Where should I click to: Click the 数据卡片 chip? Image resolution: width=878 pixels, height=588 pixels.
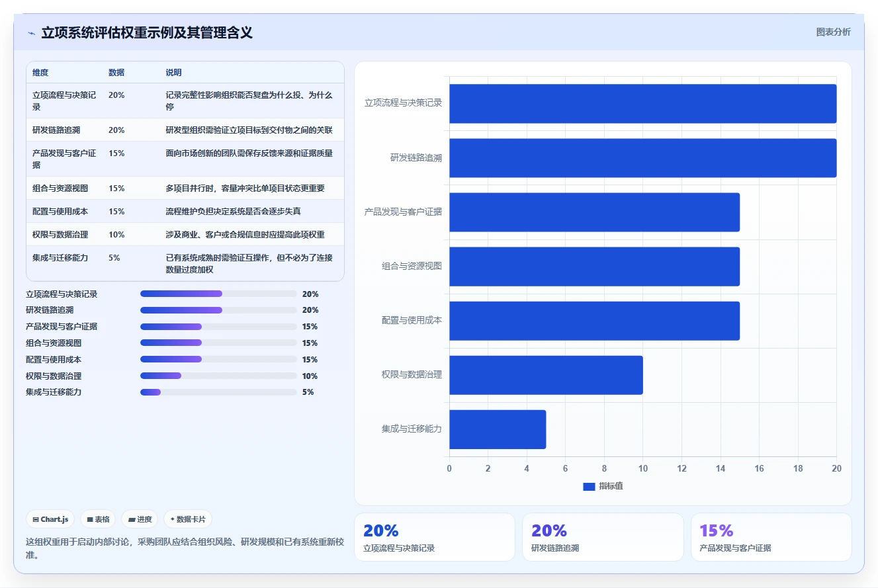pyautogui.click(x=188, y=519)
